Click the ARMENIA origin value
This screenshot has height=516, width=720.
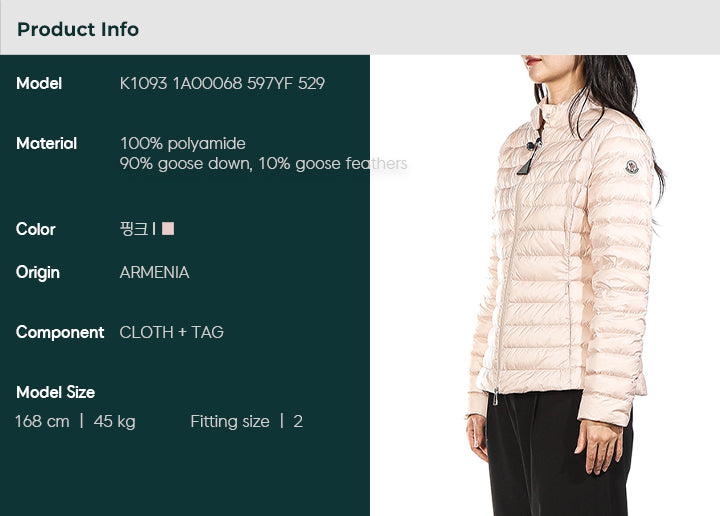click(x=154, y=272)
